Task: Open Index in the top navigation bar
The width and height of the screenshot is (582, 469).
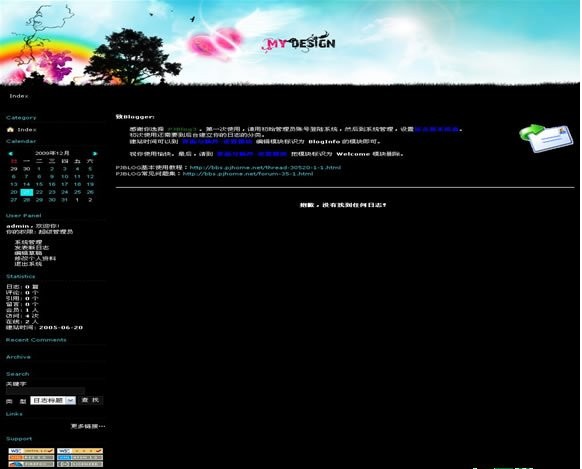Action: pos(19,96)
